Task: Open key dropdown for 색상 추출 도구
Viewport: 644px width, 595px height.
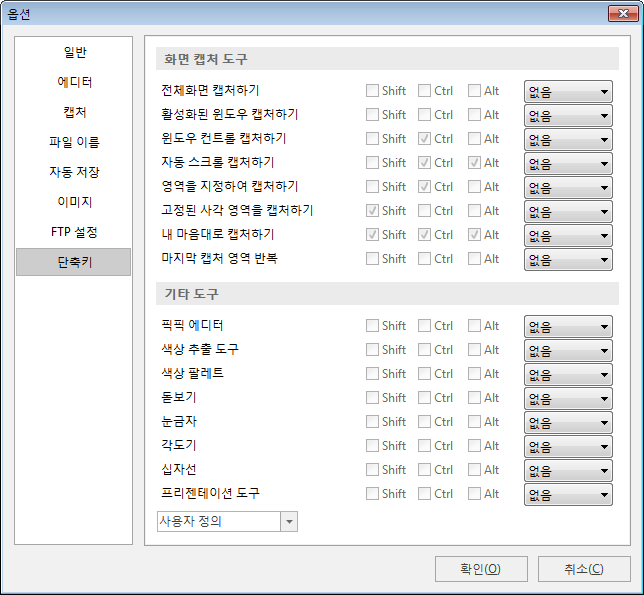Action: (x=568, y=350)
